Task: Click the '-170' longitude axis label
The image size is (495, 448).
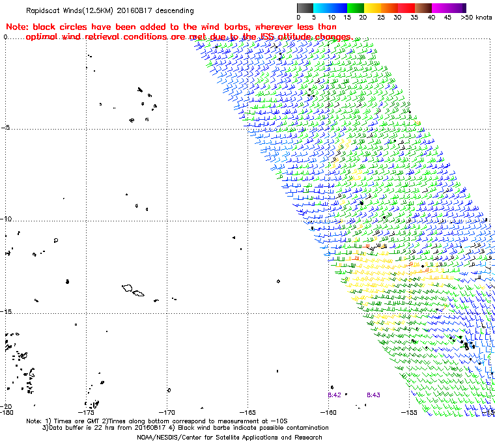Action: (167, 413)
